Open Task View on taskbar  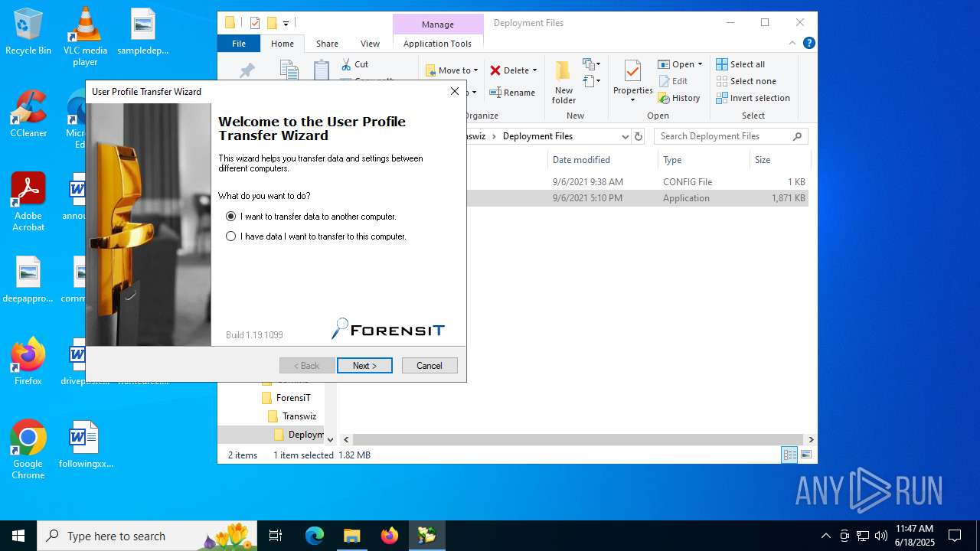point(276,536)
